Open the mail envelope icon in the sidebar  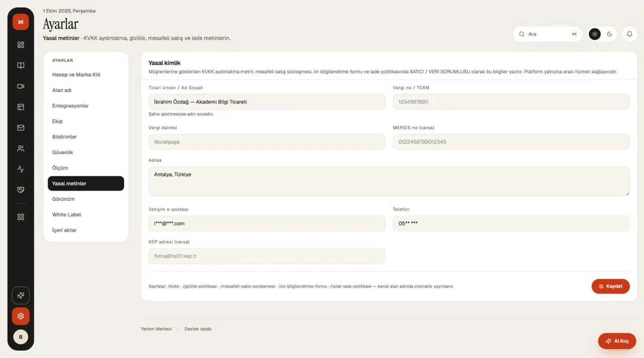[21, 128]
